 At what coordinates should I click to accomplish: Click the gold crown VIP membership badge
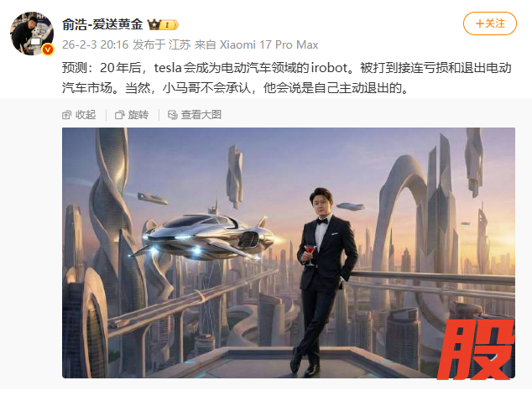pos(154,24)
